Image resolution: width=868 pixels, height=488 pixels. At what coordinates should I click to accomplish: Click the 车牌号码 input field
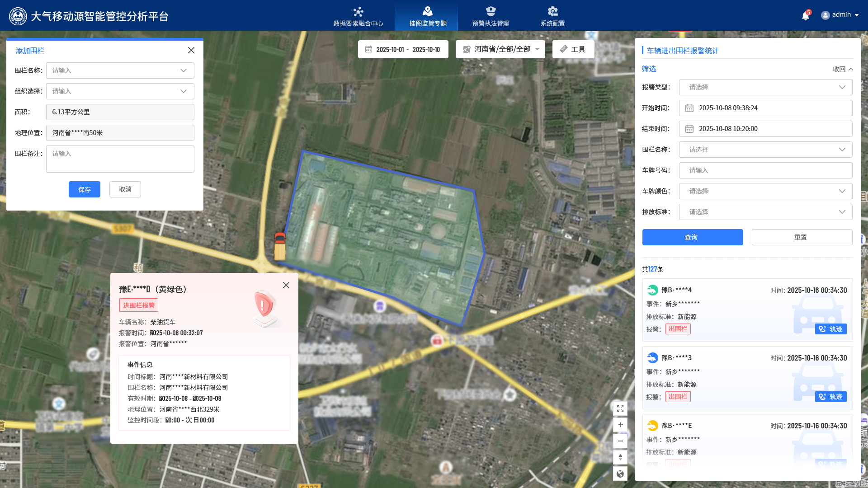click(765, 170)
